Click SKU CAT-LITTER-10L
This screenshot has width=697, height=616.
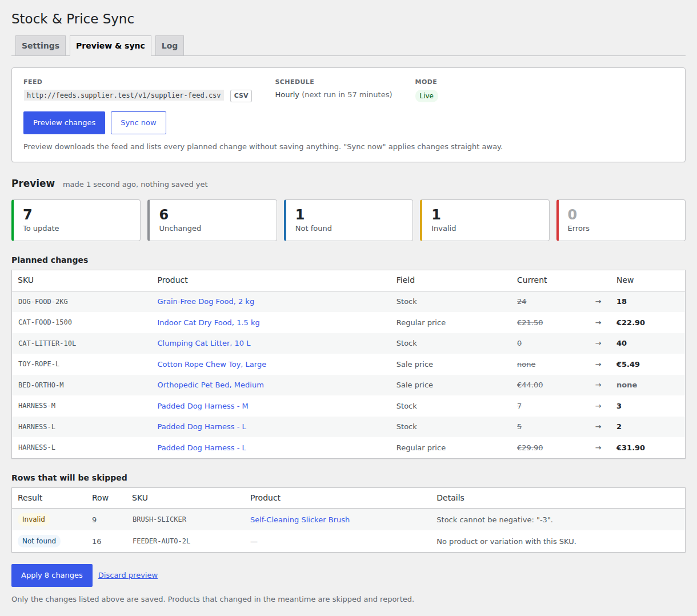pyautogui.click(x=47, y=343)
